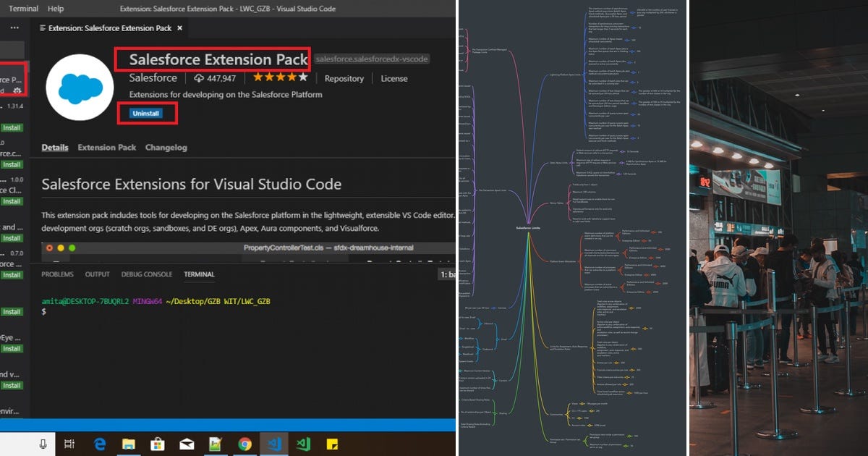Uninstall the Salesforce Extension Pack
Screen dimensions: 868x456
(x=146, y=114)
